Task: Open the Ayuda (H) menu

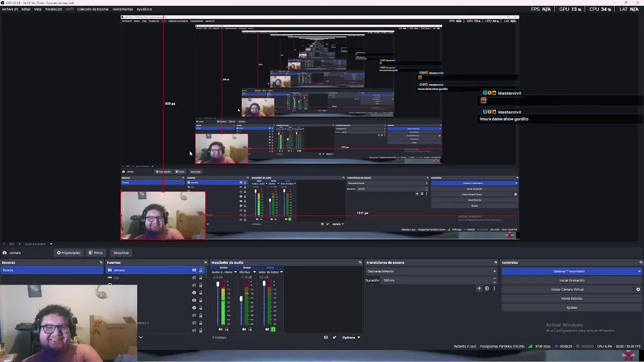Action: (x=144, y=9)
